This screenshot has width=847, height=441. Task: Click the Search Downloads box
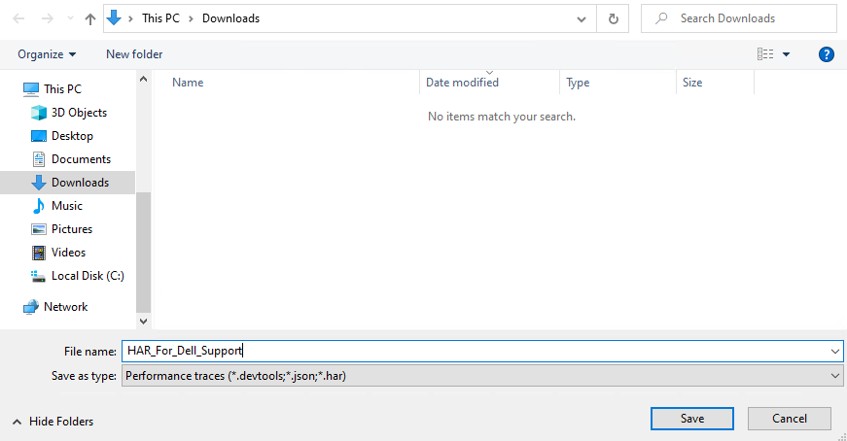click(738, 18)
